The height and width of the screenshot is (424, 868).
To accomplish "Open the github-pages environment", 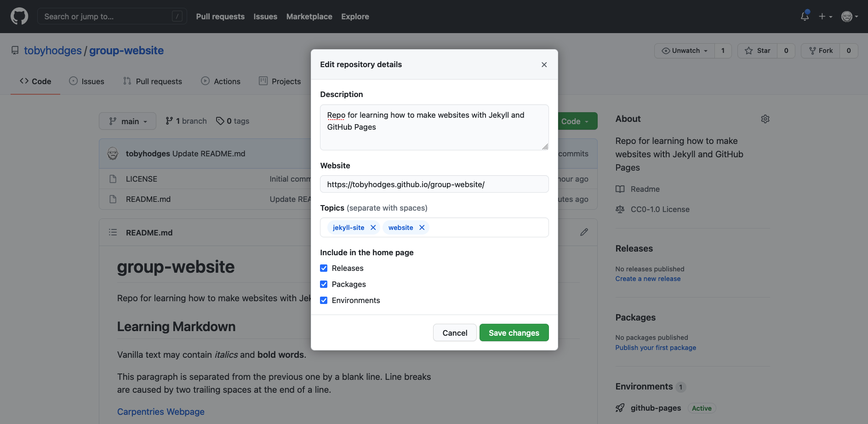I will pyautogui.click(x=656, y=408).
